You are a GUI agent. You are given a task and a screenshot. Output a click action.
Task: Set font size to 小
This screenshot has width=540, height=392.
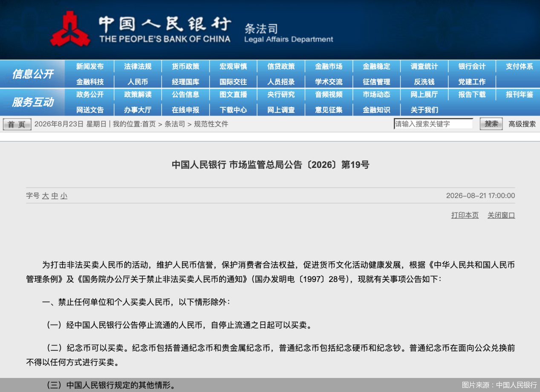click(x=64, y=196)
